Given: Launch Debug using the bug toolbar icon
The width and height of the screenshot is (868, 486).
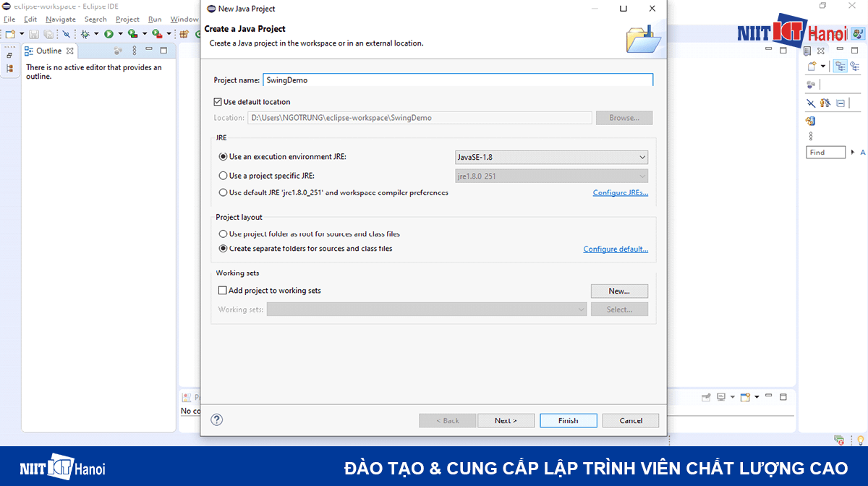Looking at the screenshot, I should coord(85,33).
